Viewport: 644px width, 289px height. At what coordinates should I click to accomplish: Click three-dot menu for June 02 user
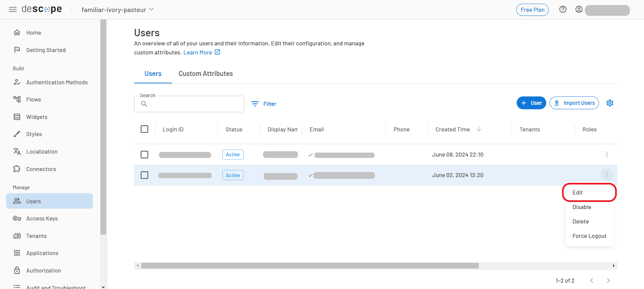tap(607, 175)
